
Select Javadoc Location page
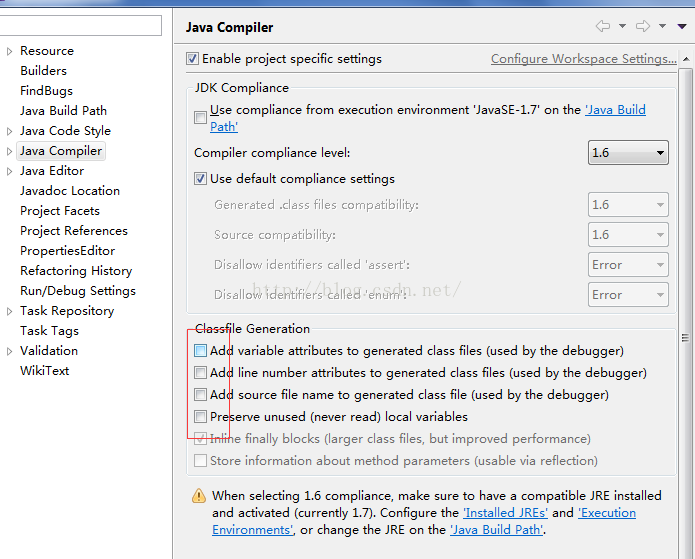[x=70, y=191]
